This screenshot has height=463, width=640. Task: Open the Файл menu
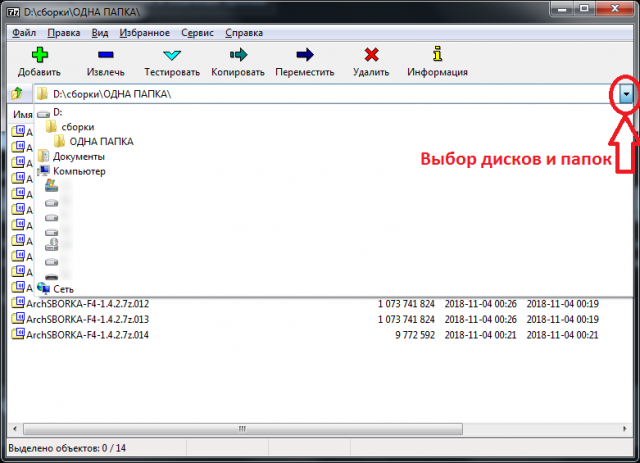pyautogui.click(x=25, y=33)
